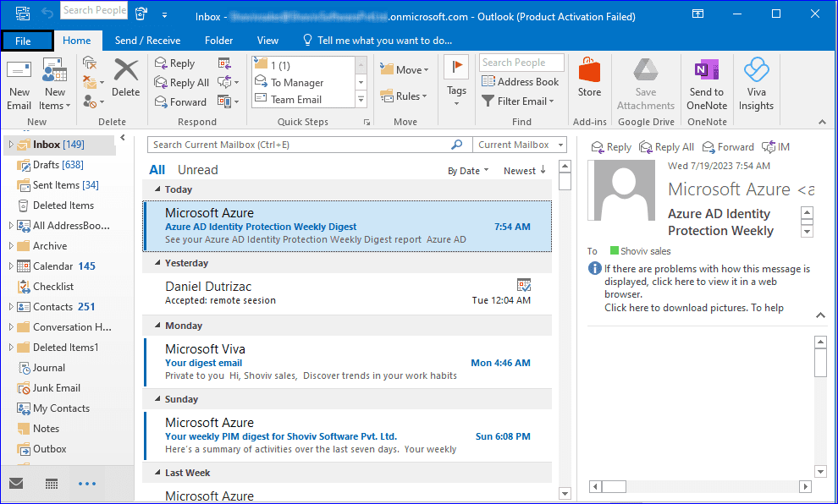Click Reply All in the reading pane
Screen dimensions: 838x504
pos(666,147)
